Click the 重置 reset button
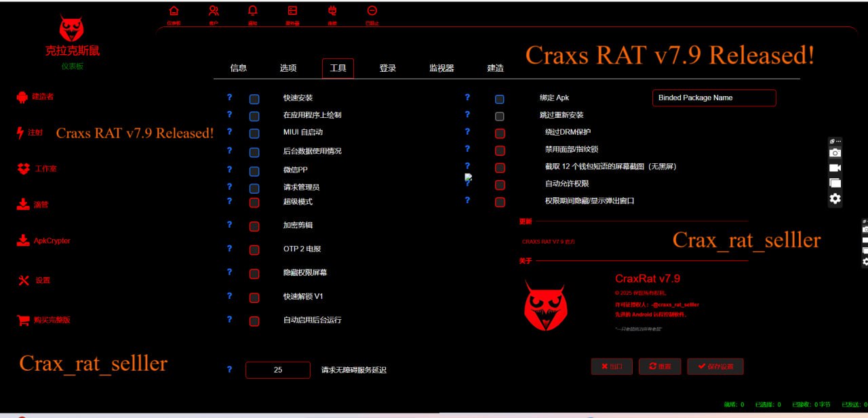868x418 pixels. point(660,367)
